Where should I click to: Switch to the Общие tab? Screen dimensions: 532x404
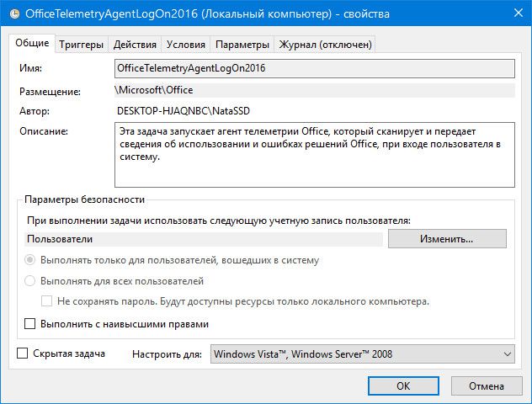tap(32, 43)
